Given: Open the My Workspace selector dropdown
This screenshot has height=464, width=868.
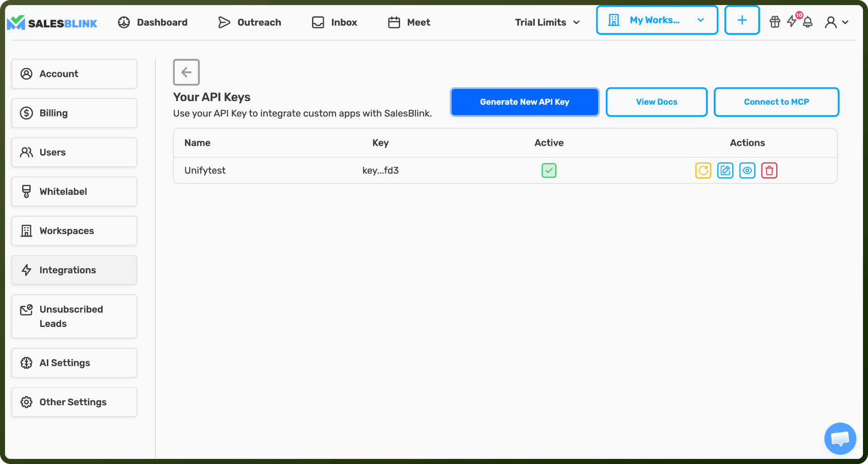Looking at the screenshot, I should (657, 20).
